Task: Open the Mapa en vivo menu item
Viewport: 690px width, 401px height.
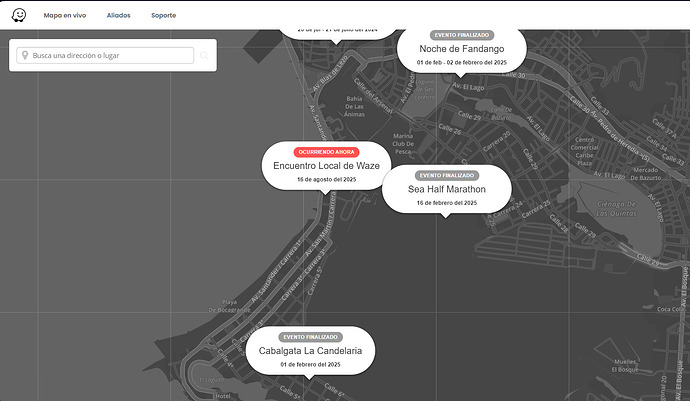Action: (x=65, y=16)
